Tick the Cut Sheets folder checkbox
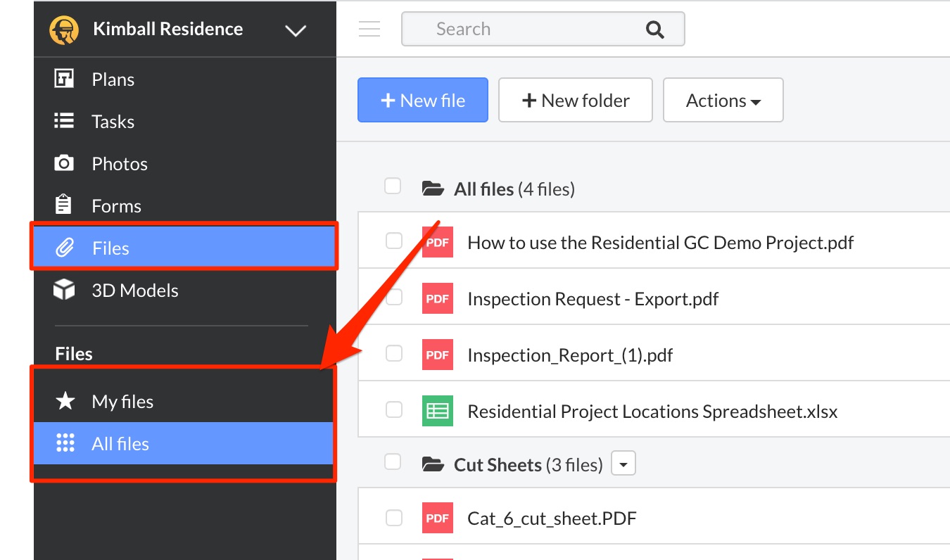The image size is (950, 560). pyautogui.click(x=393, y=462)
